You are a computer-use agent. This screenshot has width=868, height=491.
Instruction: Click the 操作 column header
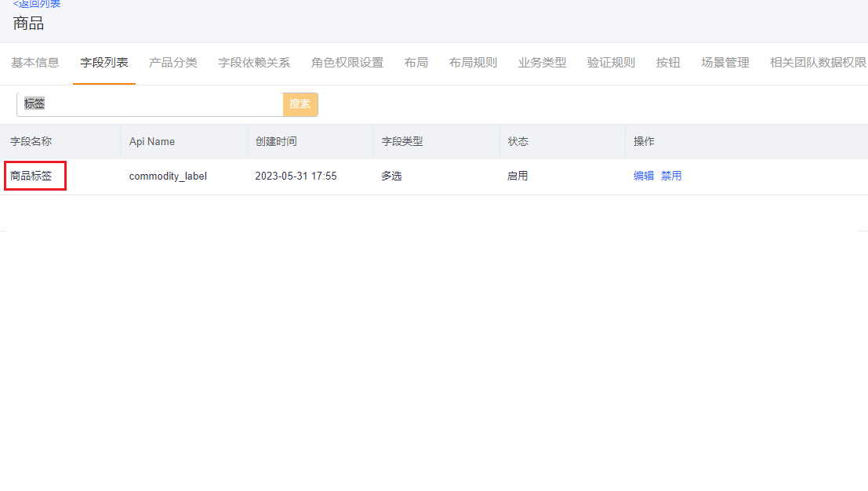644,142
